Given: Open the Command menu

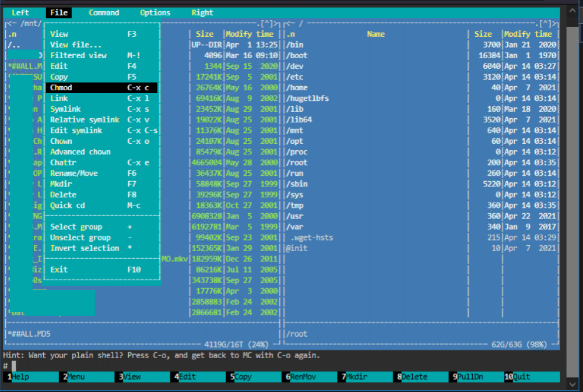Looking at the screenshot, I should click(x=104, y=13).
